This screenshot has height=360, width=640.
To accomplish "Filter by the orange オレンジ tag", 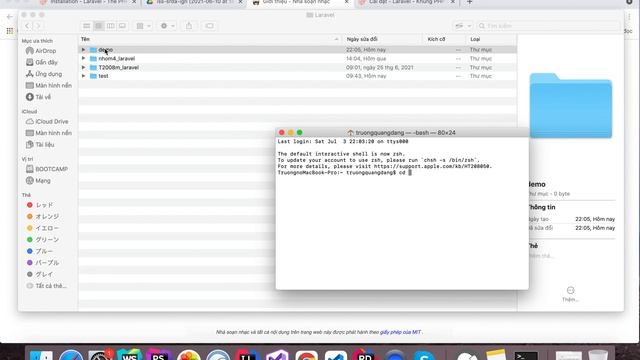I will click(x=43, y=216).
